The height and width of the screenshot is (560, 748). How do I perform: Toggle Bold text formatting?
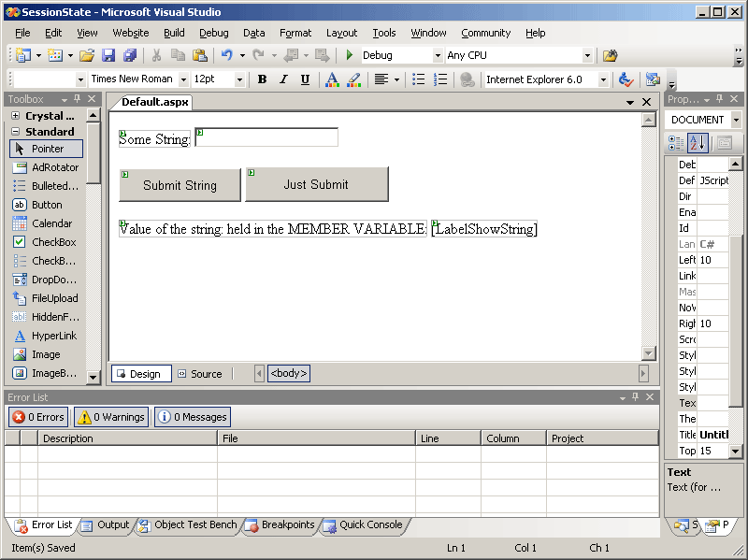262,79
